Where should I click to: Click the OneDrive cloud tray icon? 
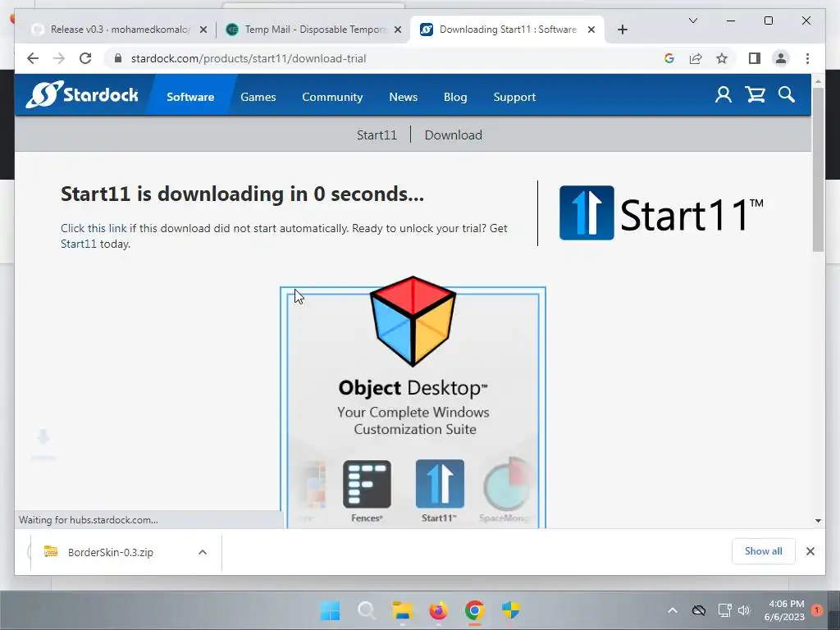coord(699,610)
